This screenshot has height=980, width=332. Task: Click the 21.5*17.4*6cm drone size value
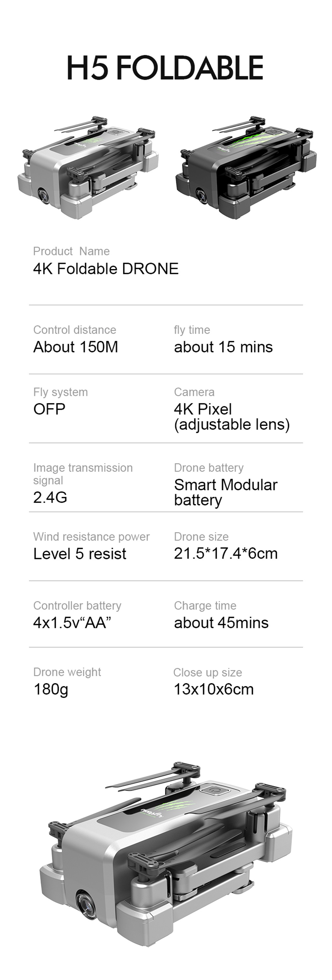coord(225,553)
